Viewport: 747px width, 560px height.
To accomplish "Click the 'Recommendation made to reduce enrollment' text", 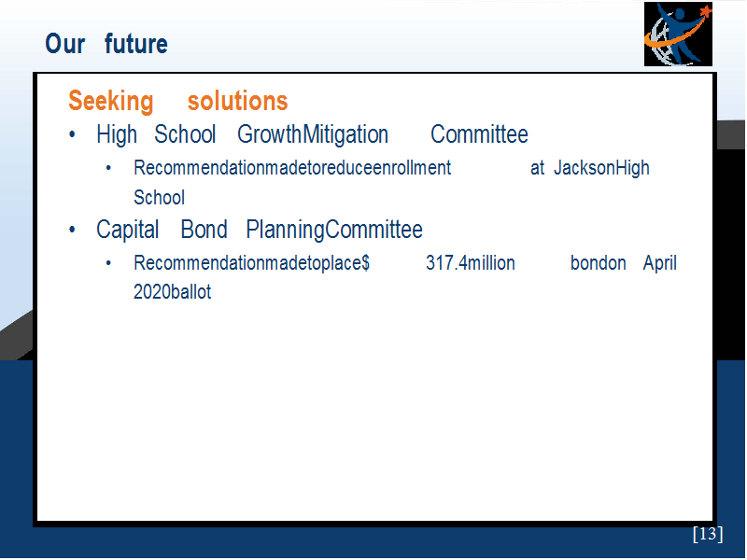I will tap(292, 168).
